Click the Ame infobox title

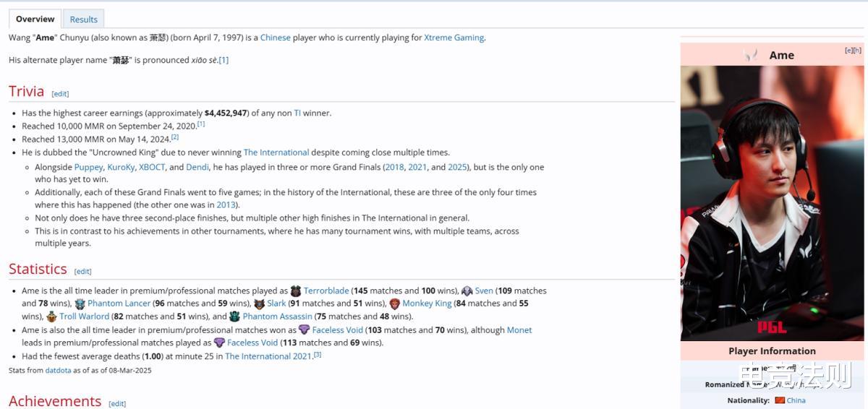(781, 55)
